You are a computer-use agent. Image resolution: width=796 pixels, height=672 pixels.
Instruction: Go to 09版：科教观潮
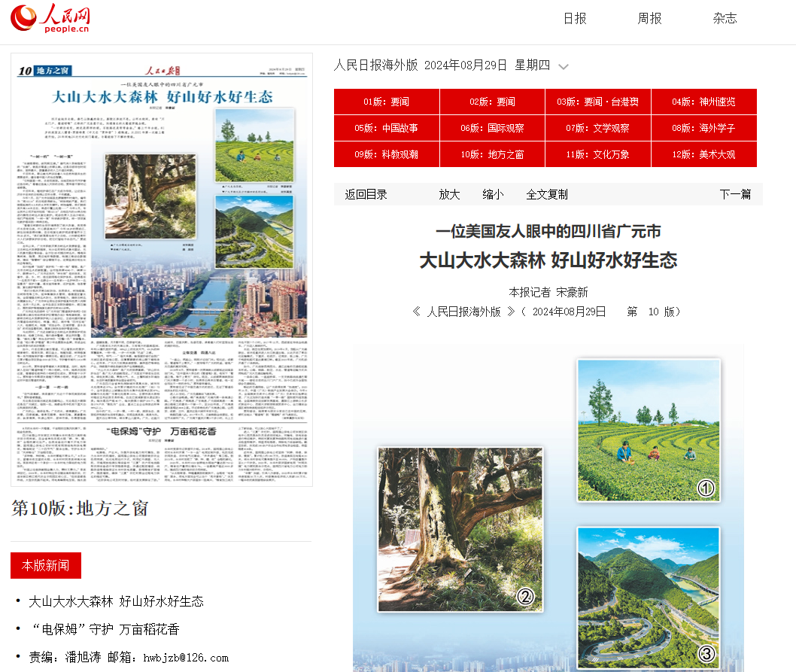pyautogui.click(x=386, y=154)
